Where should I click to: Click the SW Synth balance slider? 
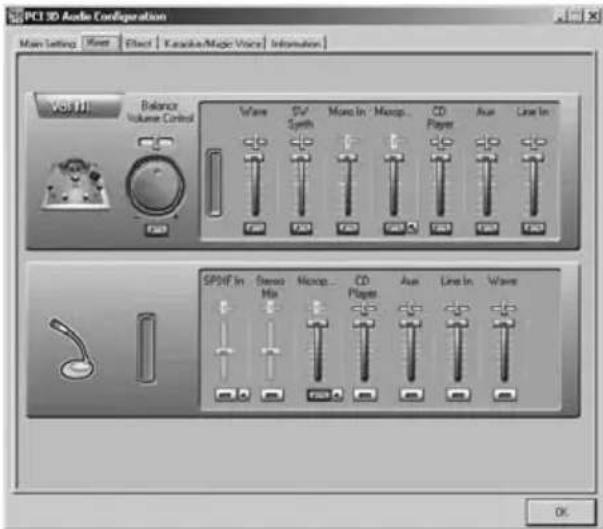tap(301, 142)
